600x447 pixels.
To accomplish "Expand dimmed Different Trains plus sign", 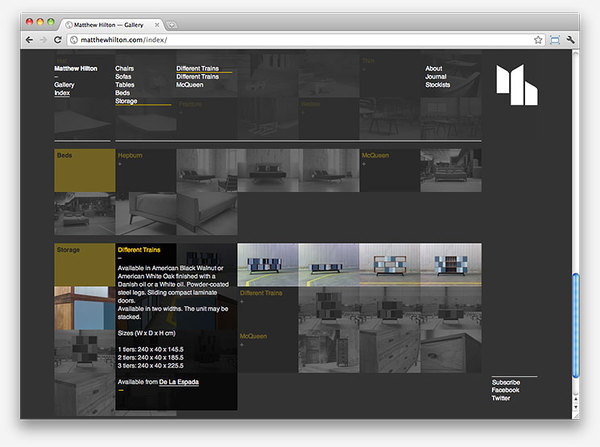I will [x=242, y=302].
